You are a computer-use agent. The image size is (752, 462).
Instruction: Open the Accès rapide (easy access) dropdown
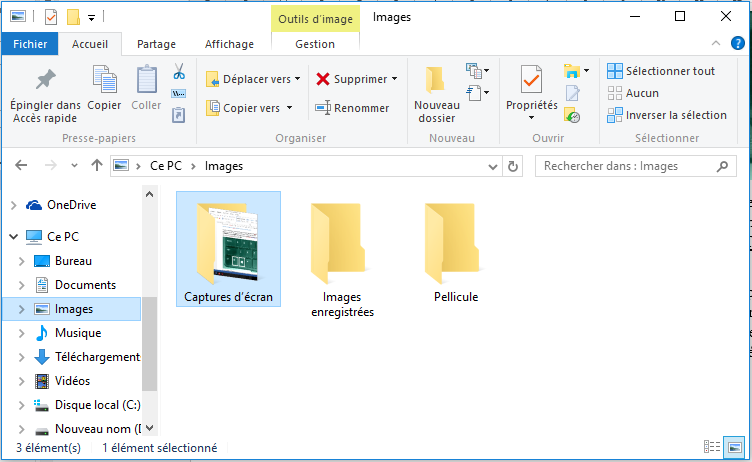pyautogui.click(x=477, y=93)
